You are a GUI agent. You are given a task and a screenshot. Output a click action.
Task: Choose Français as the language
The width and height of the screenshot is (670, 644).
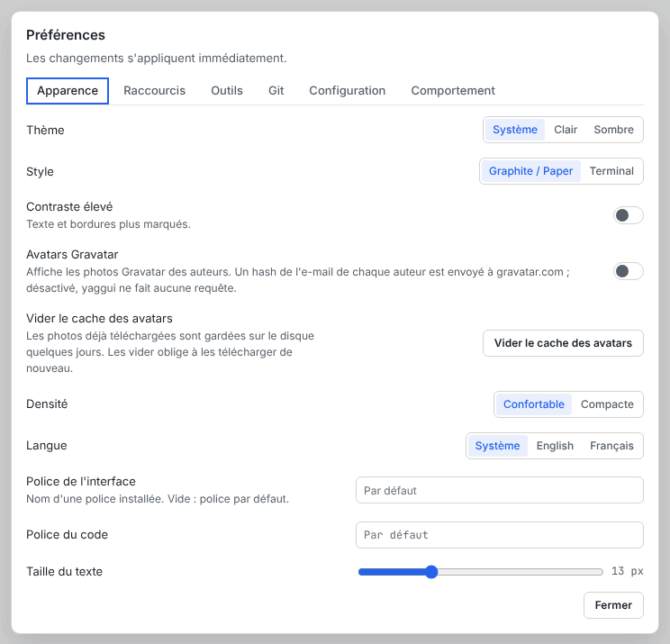pos(611,446)
